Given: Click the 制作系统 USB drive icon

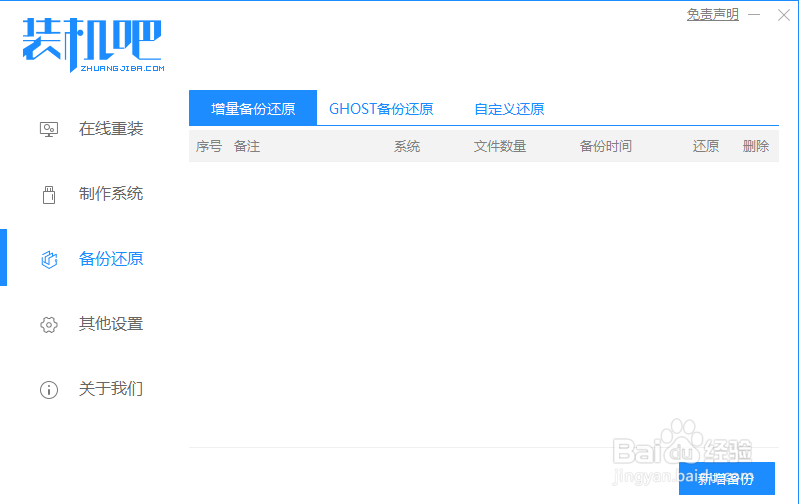Looking at the screenshot, I should 49,195.
